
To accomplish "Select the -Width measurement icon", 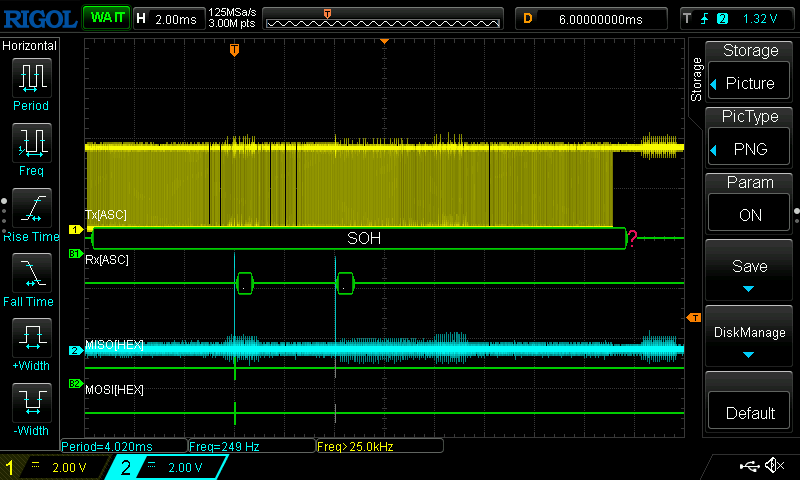I will pyautogui.click(x=30, y=405).
